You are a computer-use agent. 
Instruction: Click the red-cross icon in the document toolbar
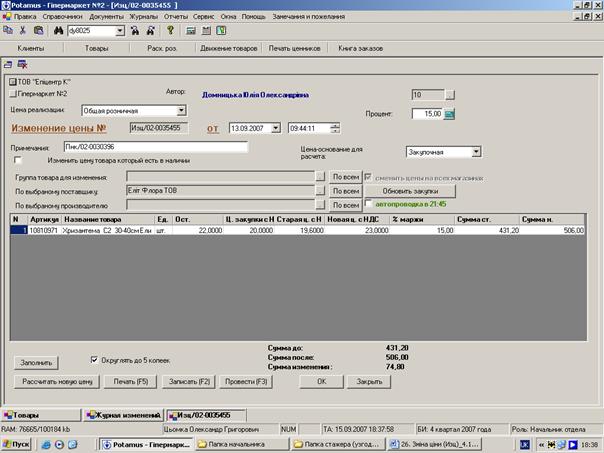(x=22, y=65)
